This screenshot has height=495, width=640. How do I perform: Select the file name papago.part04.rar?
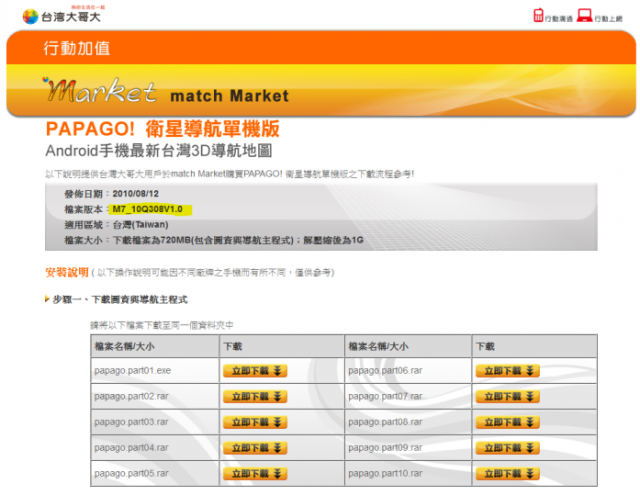click(131, 448)
